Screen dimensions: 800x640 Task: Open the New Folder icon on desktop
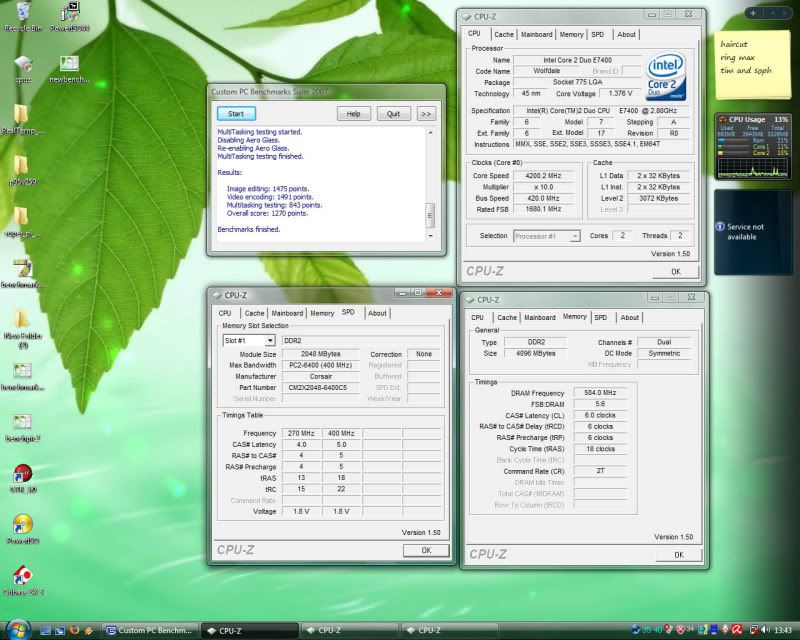[x=21, y=320]
